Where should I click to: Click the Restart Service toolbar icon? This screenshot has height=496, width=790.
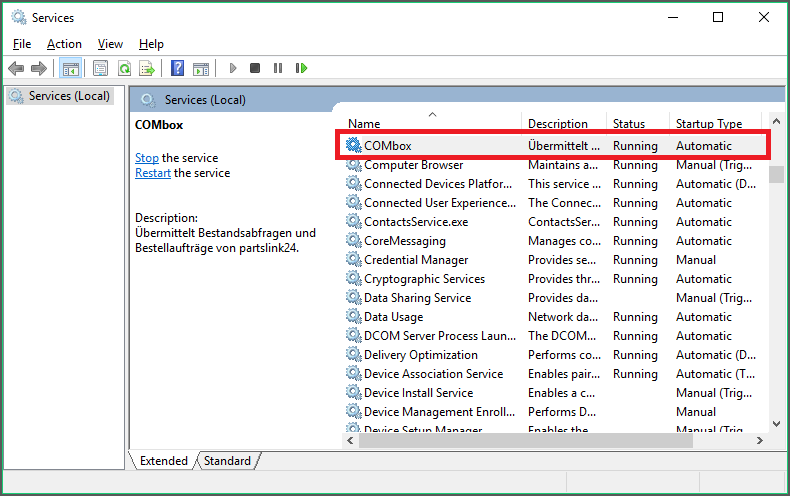pos(301,68)
